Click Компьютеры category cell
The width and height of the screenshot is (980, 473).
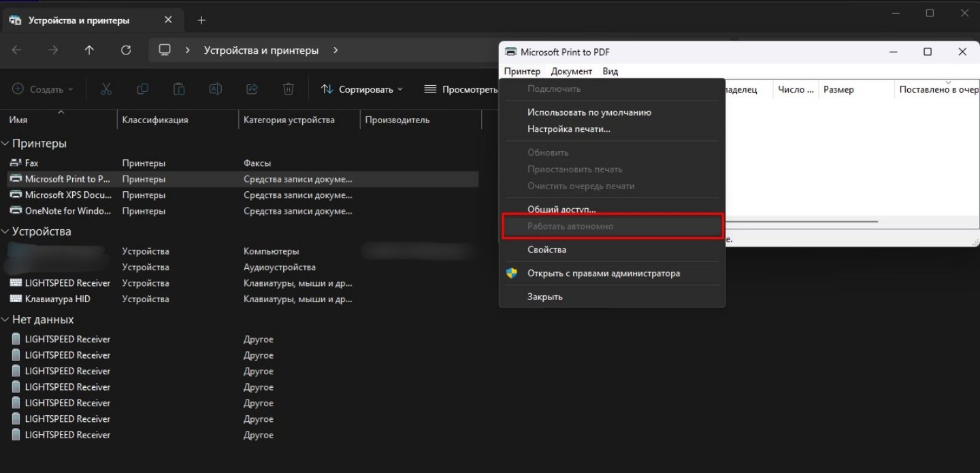pyautogui.click(x=271, y=251)
